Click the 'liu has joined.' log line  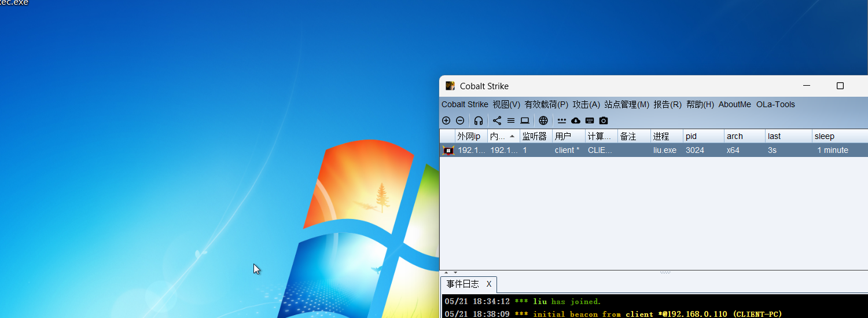click(x=523, y=301)
